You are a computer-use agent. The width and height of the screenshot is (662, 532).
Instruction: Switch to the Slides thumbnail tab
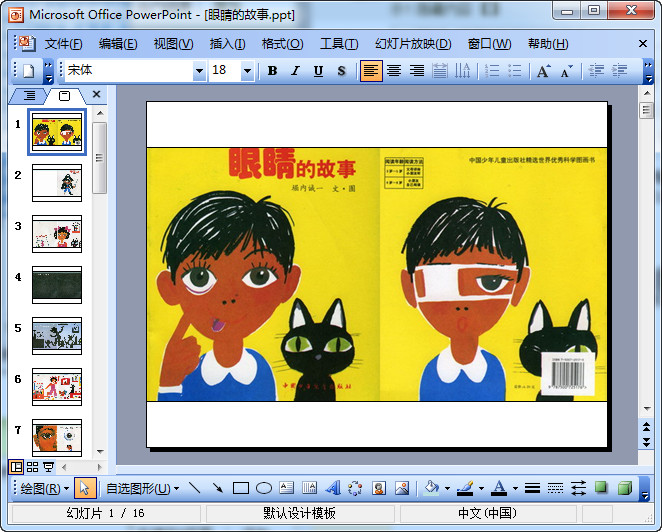coord(65,96)
